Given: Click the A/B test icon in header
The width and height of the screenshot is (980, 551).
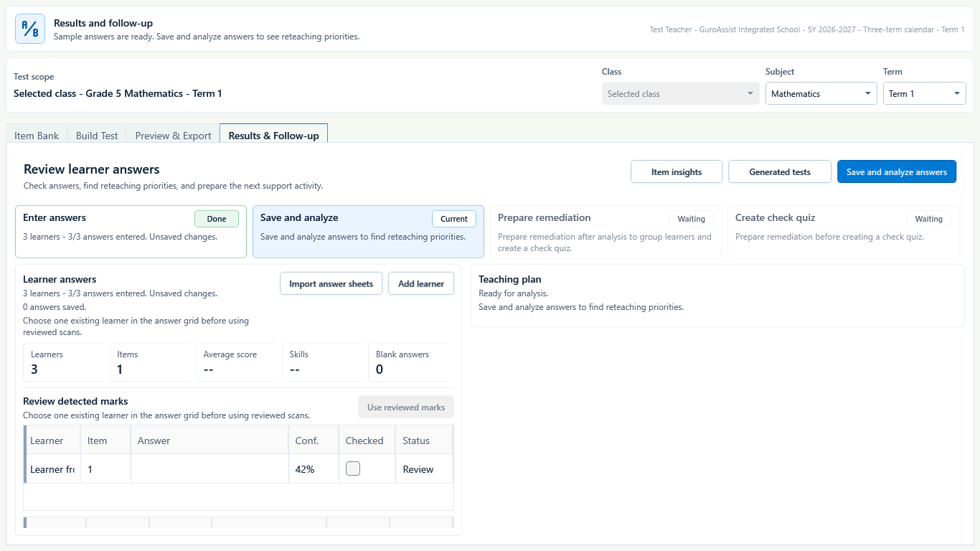Looking at the screenshot, I should pos(30,29).
